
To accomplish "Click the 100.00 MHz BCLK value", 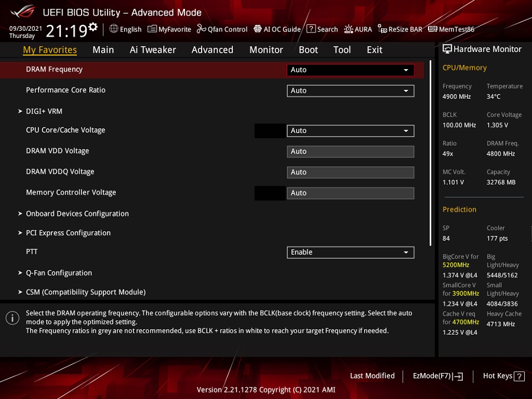I will point(459,125).
